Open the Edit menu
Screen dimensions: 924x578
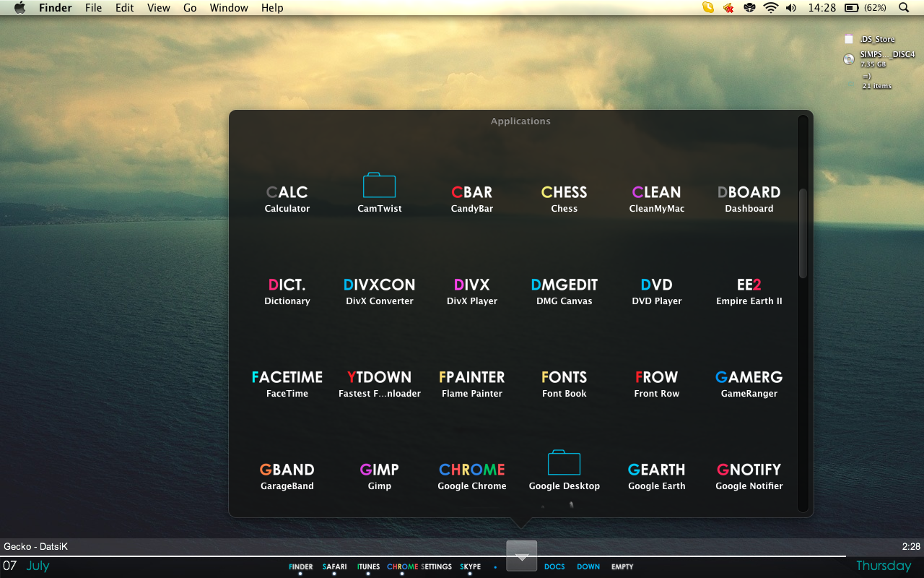click(125, 8)
